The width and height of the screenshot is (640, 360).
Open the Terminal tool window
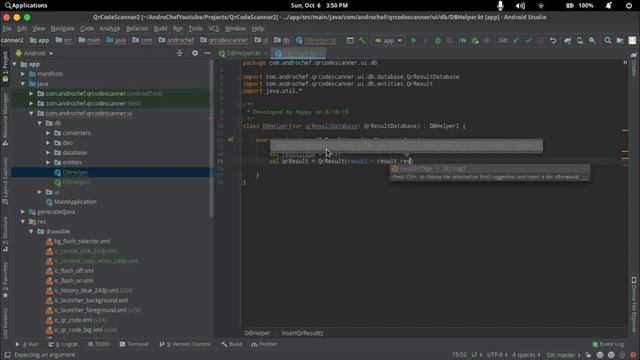(134, 344)
